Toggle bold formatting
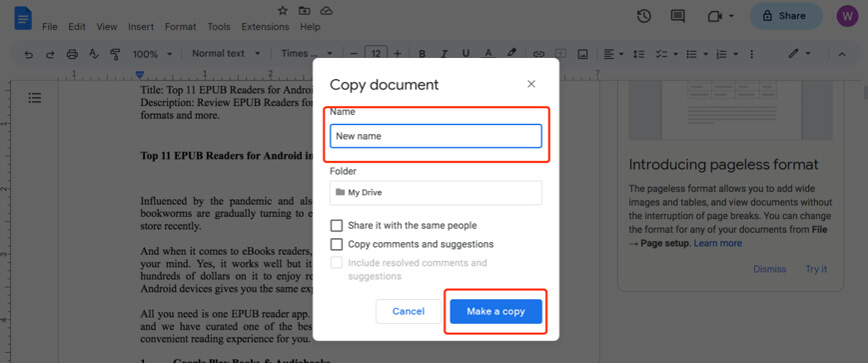Viewport: 868px width, 363px height. point(422,54)
